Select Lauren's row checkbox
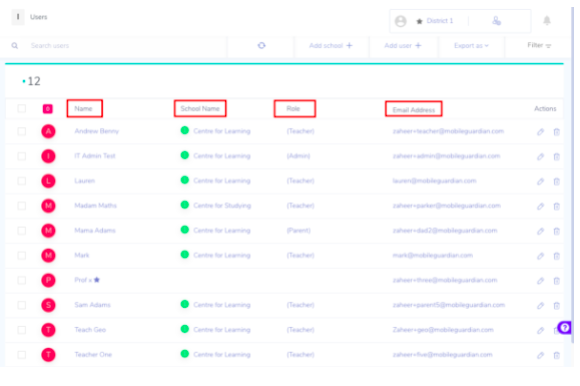Screen dimensions: 580x386 click(22, 181)
